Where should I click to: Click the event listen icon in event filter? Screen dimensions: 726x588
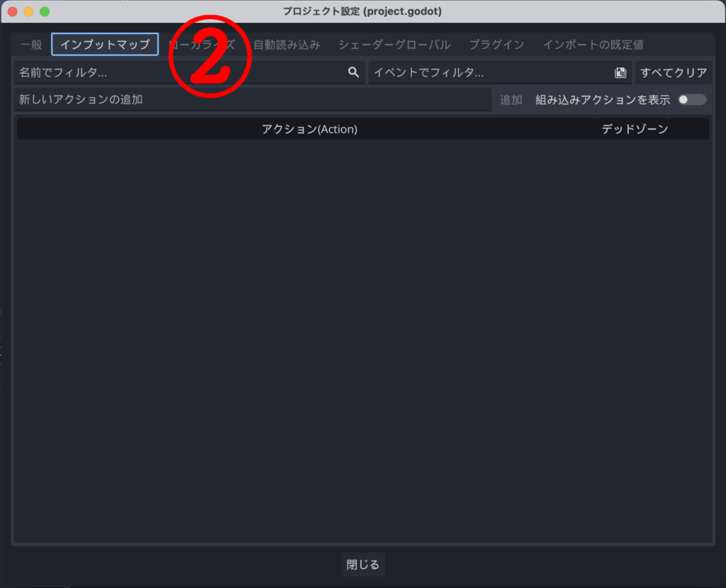620,72
